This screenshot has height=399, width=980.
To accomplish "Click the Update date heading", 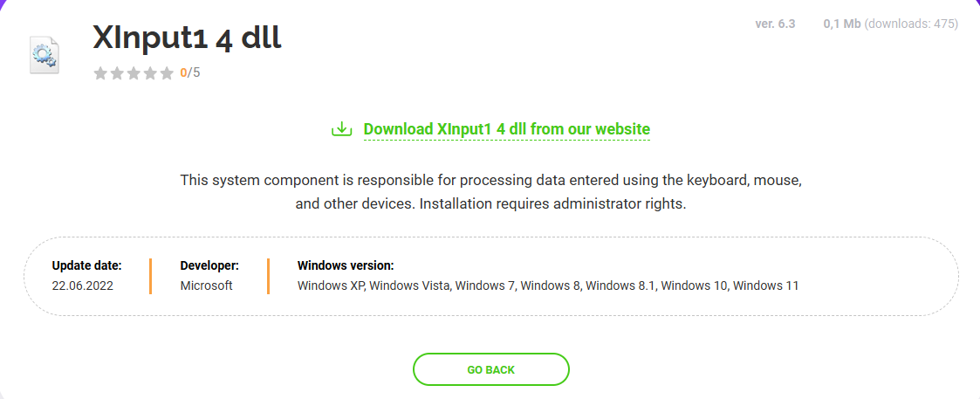I will tap(87, 265).
